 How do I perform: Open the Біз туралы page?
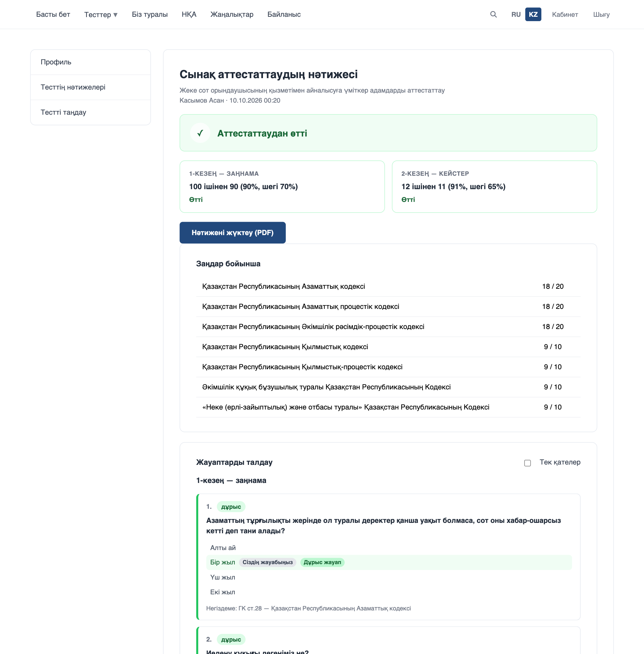(150, 14)
